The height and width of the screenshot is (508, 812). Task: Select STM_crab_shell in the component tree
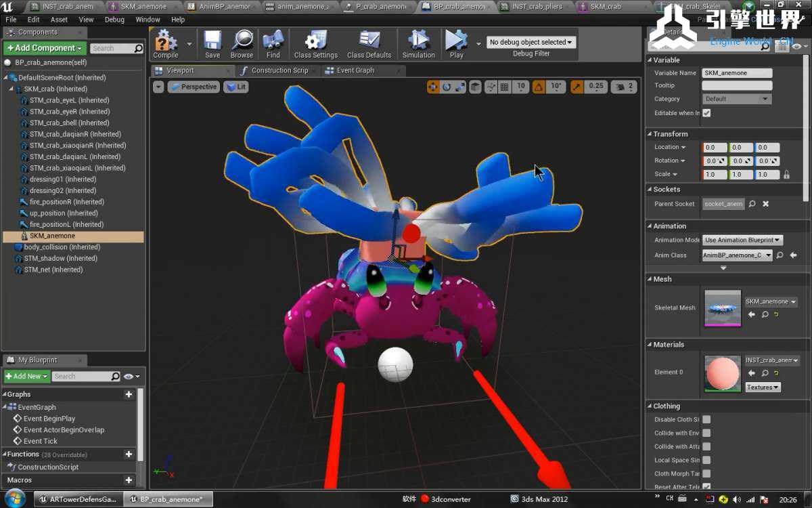tap(69, 123)
